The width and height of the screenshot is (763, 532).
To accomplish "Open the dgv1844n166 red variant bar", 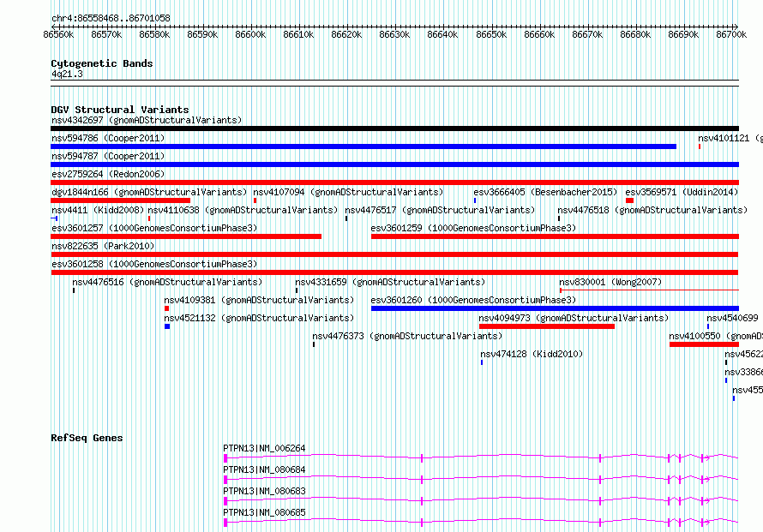I will 120,200.
